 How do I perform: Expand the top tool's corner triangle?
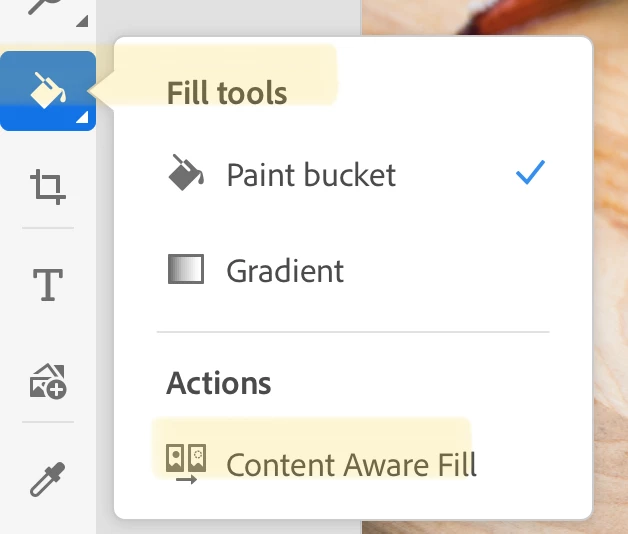pos(82,21)
